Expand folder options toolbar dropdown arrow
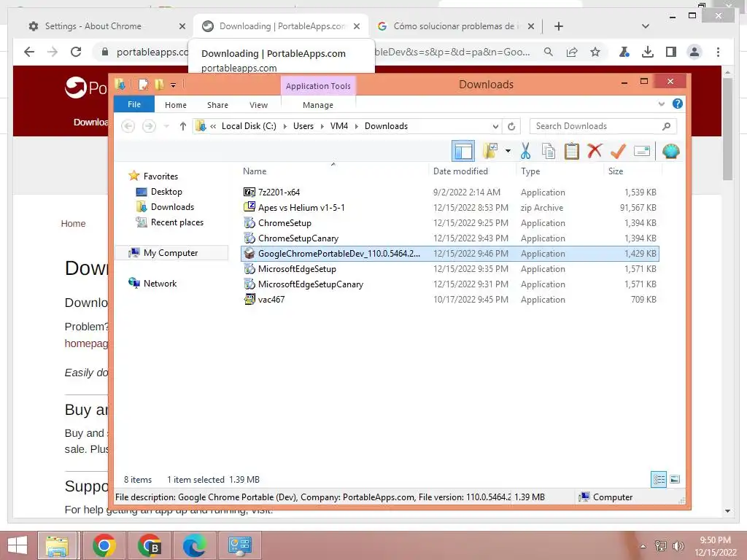 pos(508,152)
